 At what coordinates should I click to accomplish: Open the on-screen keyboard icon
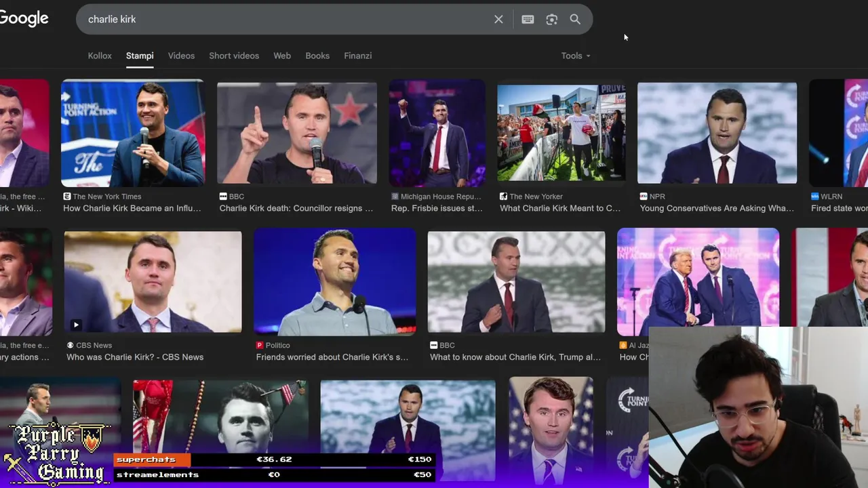(x=528, y=20)
